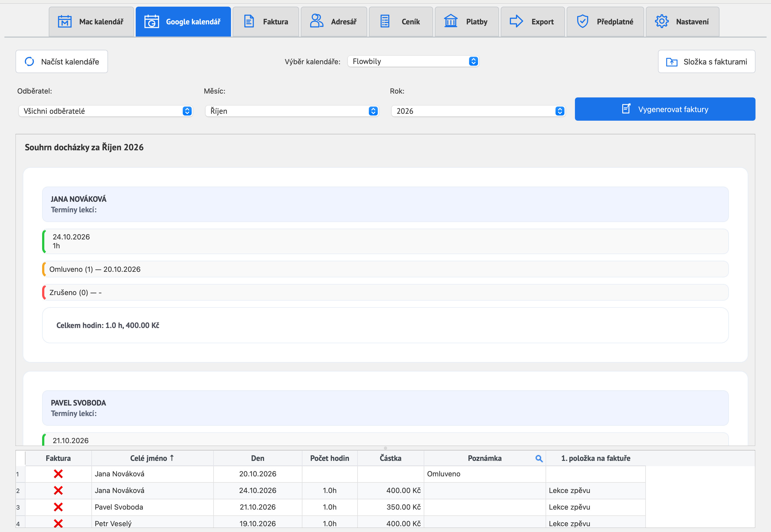Click the folder icon in Složka s fakturami
This screenshot has width=771, height=532.
pos(672,62)
